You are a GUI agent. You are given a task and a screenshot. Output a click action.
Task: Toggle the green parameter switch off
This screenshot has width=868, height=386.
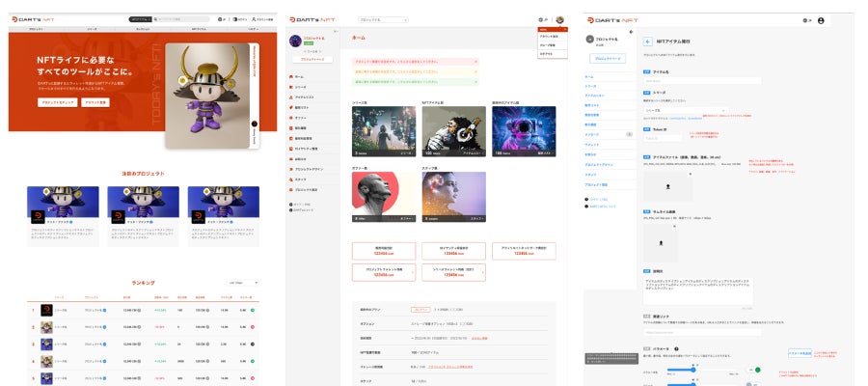pyautogui.click(x=754, y=370)
